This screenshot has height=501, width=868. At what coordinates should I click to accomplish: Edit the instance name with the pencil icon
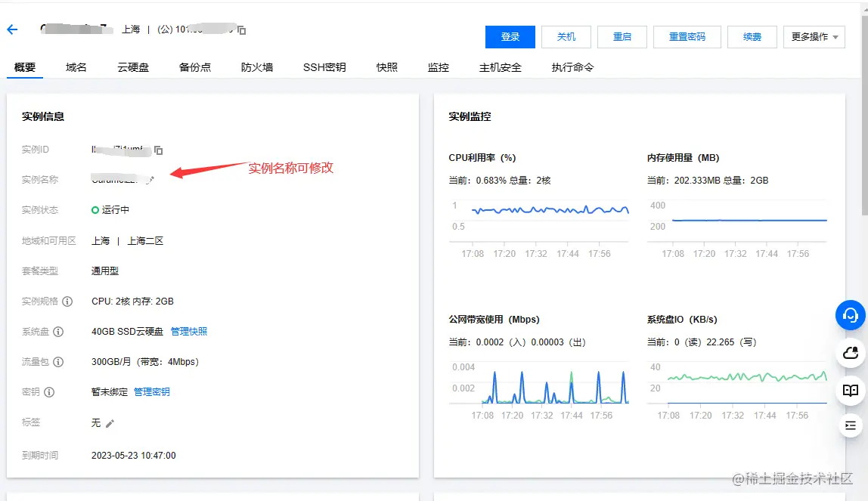point(150,179)
